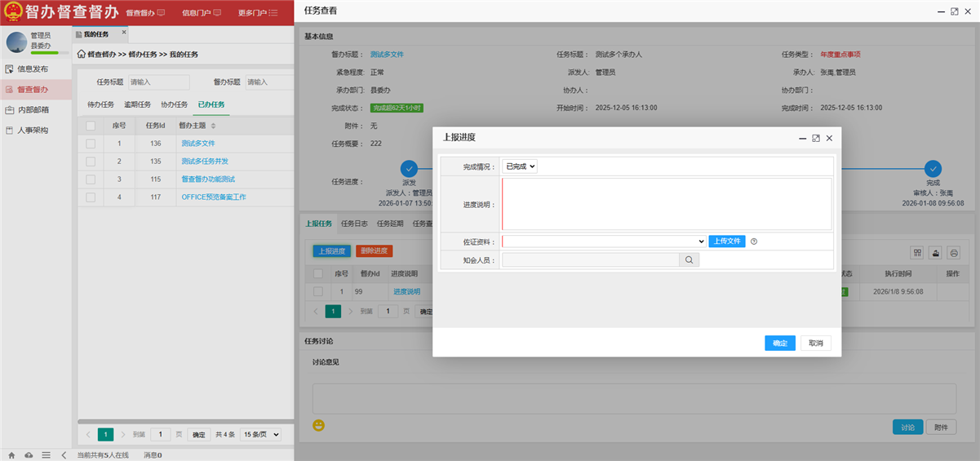Open the 15 条/页 page size dropdown

[x=260, y=435]
